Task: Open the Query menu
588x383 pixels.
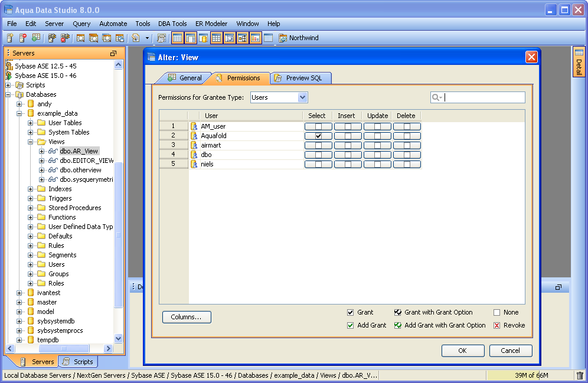Action: [x=81, y=24]
